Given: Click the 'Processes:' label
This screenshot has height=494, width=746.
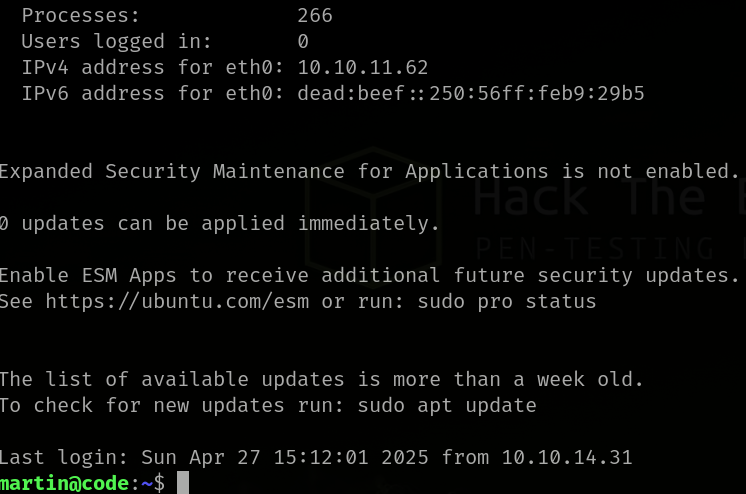Looking at the screenshot, I should (81, 16).
